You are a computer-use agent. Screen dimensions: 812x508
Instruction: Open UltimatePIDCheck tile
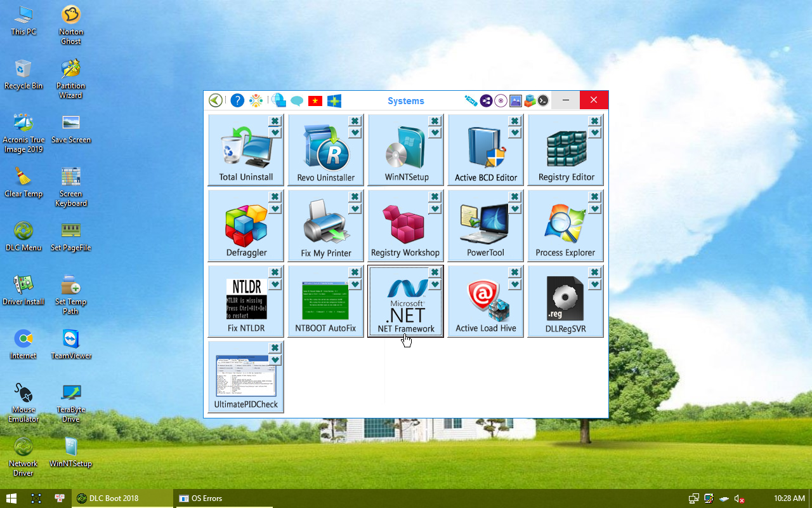[x=246, y=377]
